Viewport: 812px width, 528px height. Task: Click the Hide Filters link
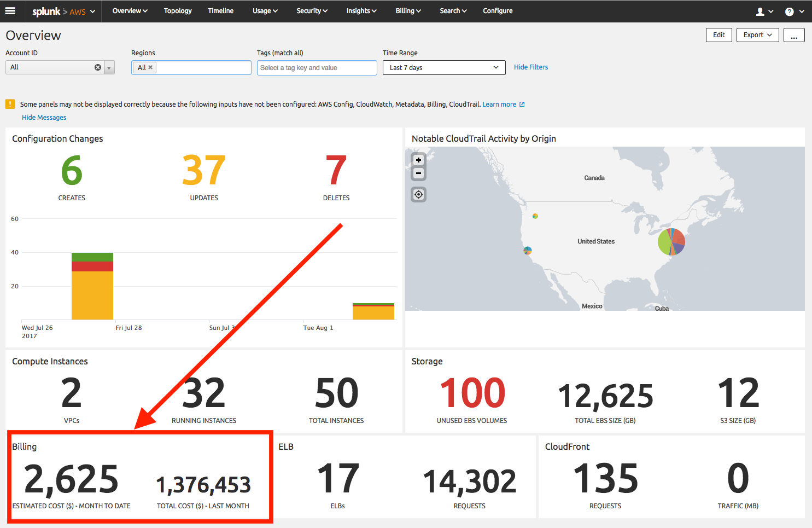tap(531, 67)
